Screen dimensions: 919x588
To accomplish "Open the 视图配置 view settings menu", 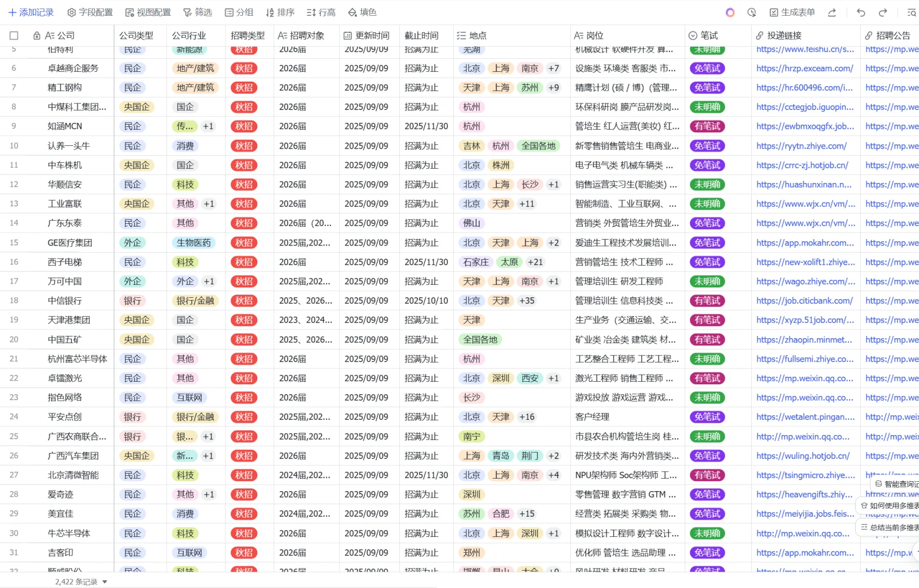I will point(148,13).
